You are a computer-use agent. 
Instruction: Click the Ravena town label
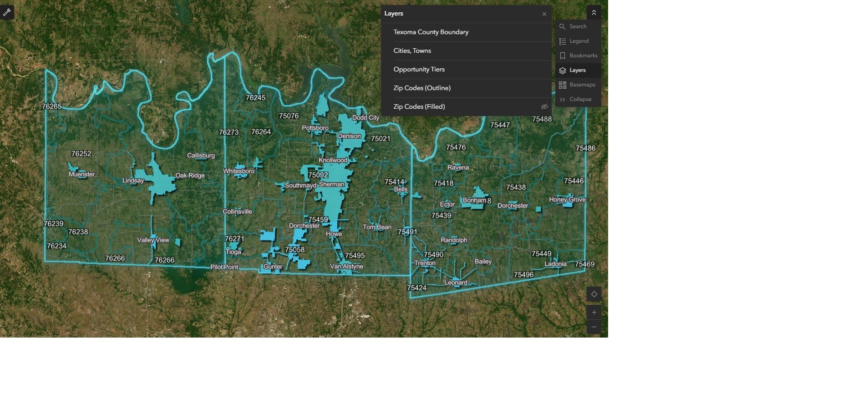pos(458,167)
